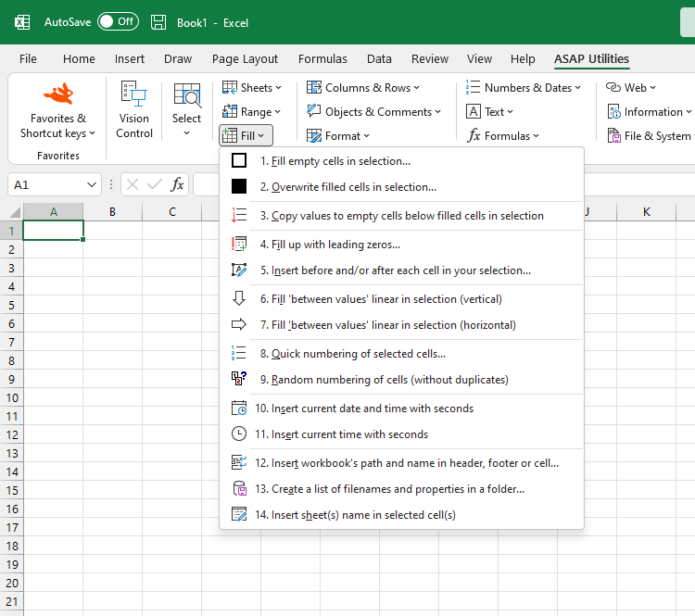Open the Name Box dropdown arrow

tap(92, 184)
